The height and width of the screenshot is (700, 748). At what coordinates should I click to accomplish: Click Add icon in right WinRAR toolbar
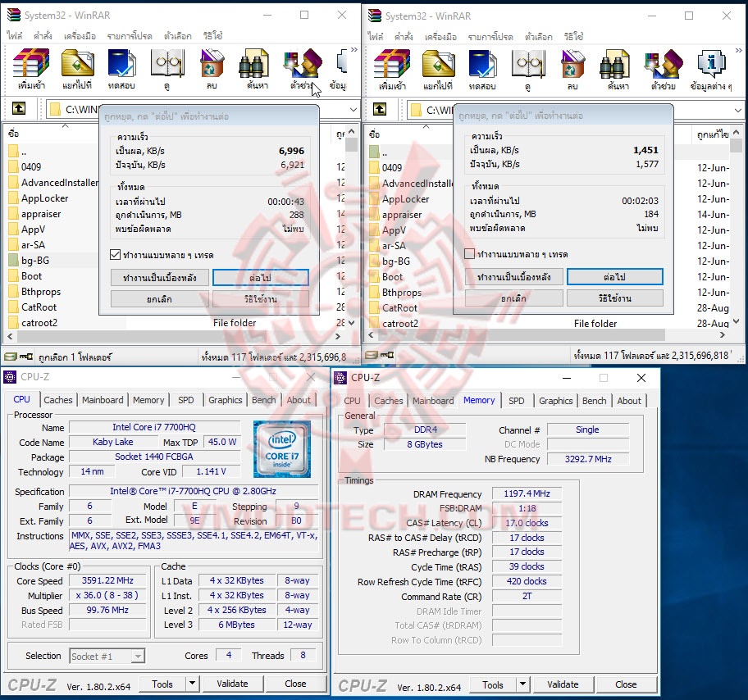click(x=392, y=63)
